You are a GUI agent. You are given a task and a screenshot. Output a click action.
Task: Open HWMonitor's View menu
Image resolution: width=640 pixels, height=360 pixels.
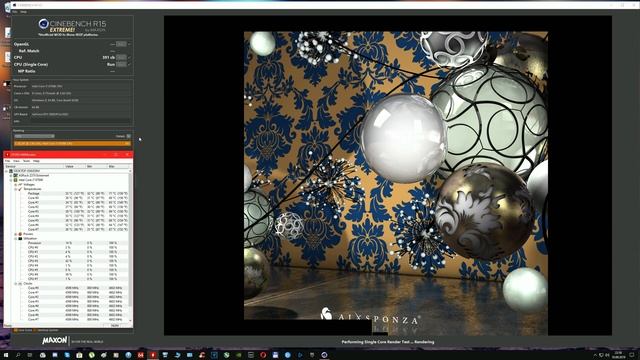[16, 161]
